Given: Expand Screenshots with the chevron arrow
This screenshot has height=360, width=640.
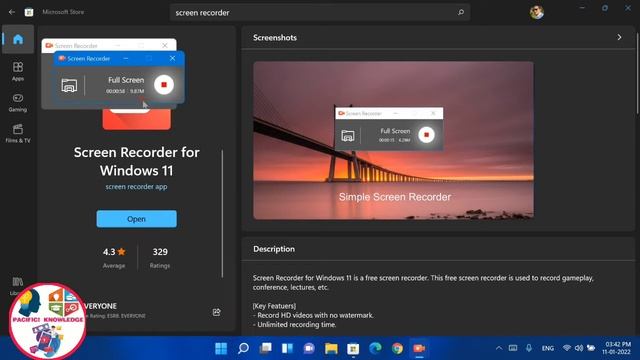Looking at the screenshot, I should pos(619,38).
